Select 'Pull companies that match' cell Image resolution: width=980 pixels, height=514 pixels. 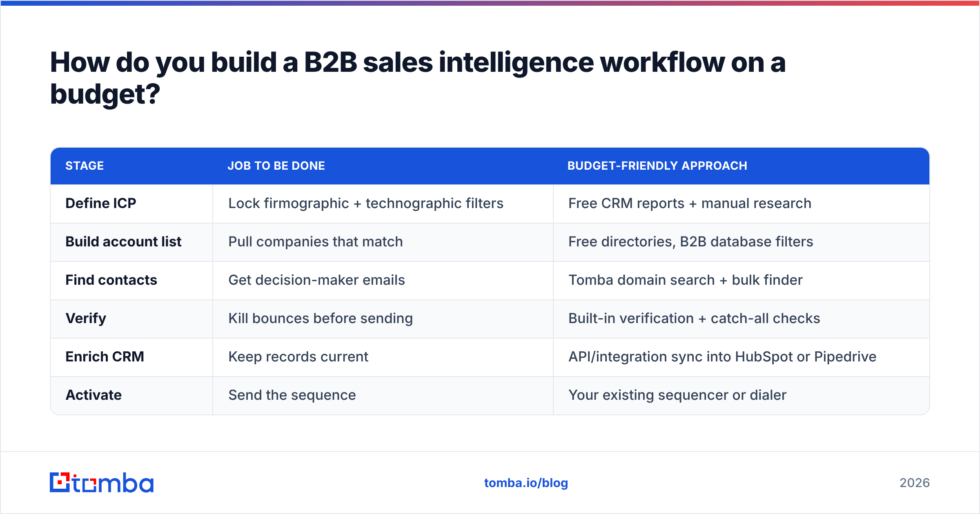(383, 242)
